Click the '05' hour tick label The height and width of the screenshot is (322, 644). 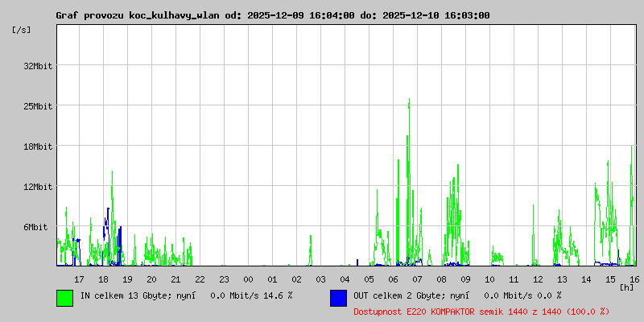[369, 279]
